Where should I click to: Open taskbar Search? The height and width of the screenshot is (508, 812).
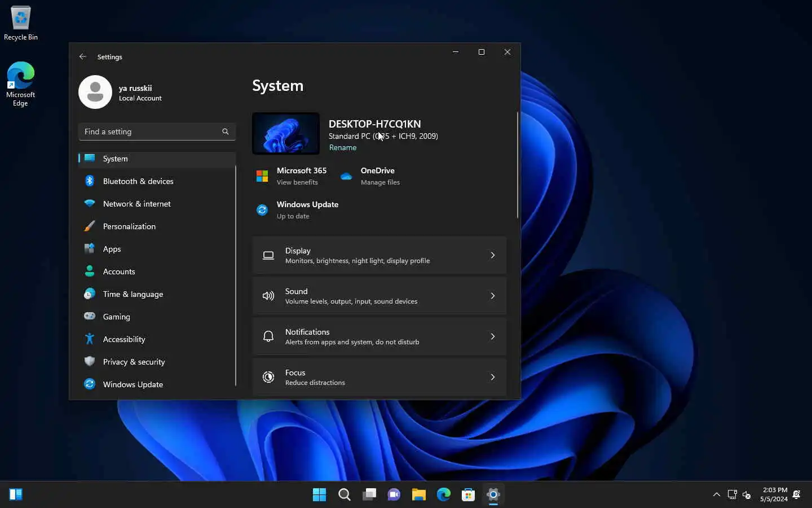coord(344,494)
